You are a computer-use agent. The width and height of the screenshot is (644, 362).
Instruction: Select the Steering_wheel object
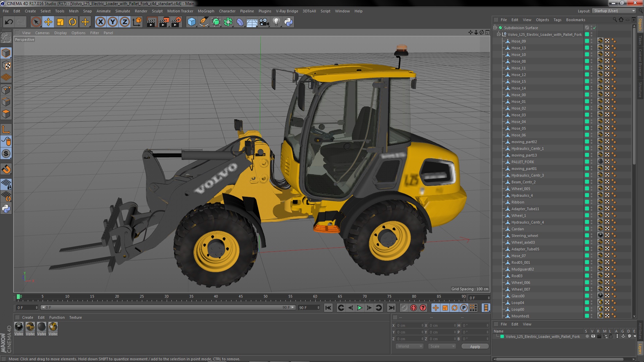pyautogui.click(x=525, y=236)
